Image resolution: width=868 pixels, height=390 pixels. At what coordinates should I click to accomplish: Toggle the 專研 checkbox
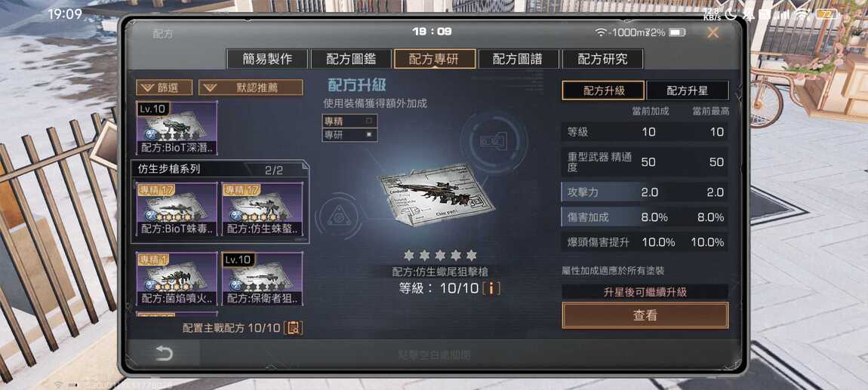click(369, 134)
